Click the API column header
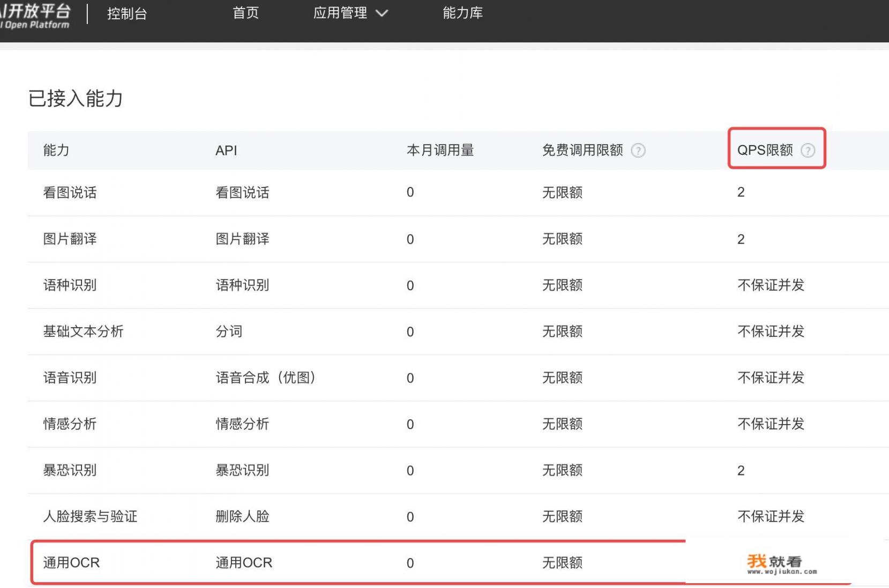889x588 pixels. coord(226,150)
